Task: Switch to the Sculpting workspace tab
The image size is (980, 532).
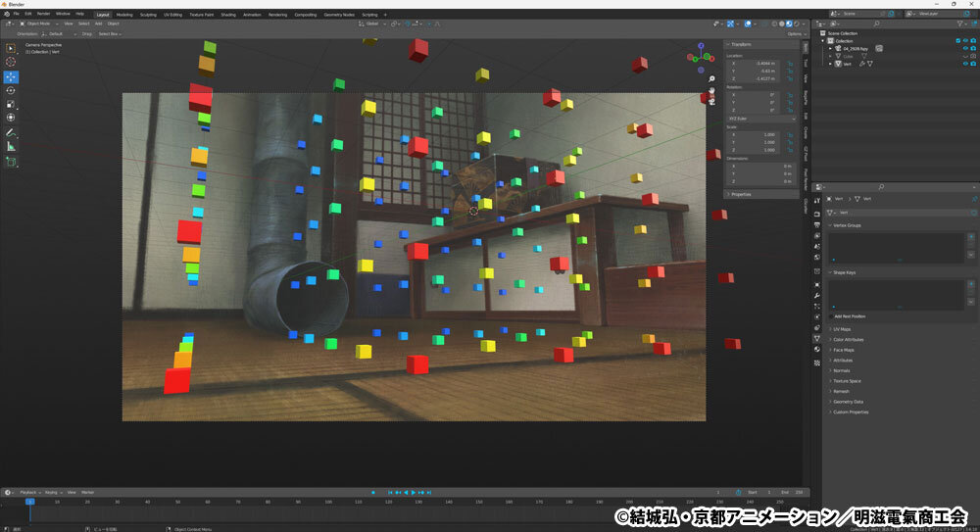Action: [x=148, y=15]
